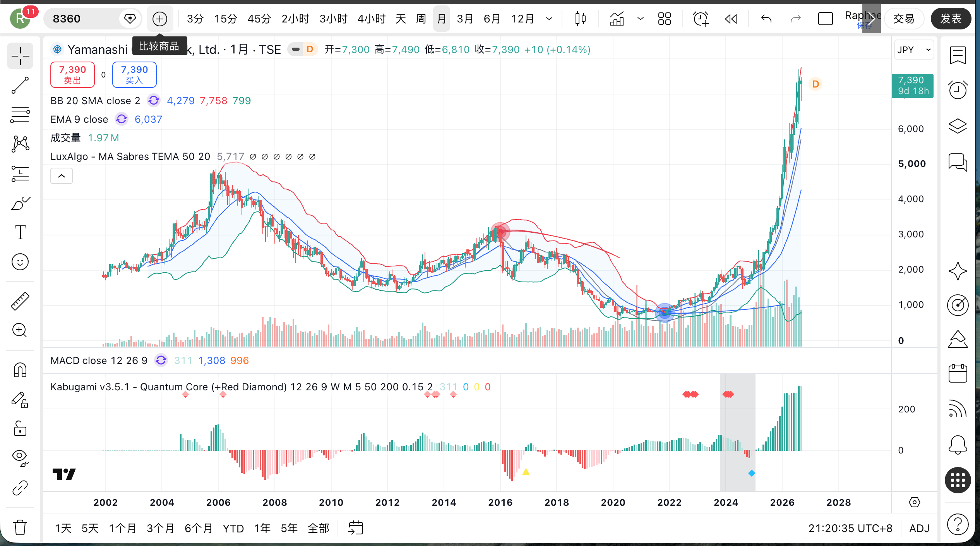The width and height of the screenshot is (980, 546).
Task: Toggle lock all drawing tools
Action: coord(20,429)
